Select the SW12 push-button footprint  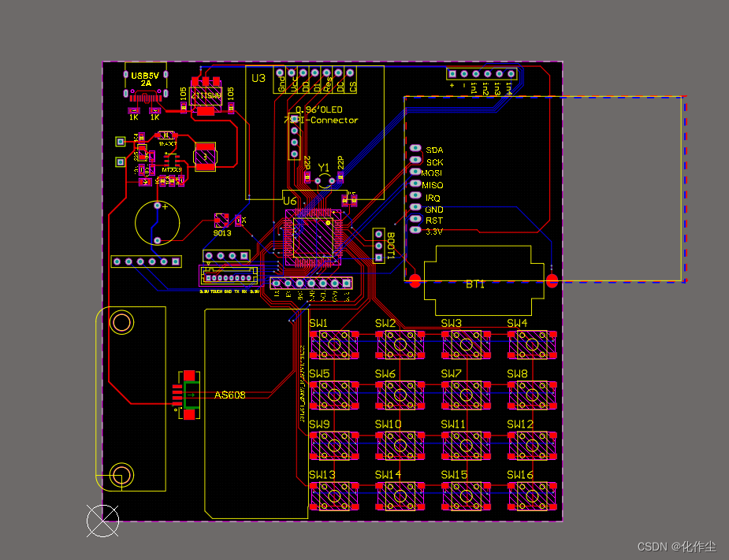532,446
